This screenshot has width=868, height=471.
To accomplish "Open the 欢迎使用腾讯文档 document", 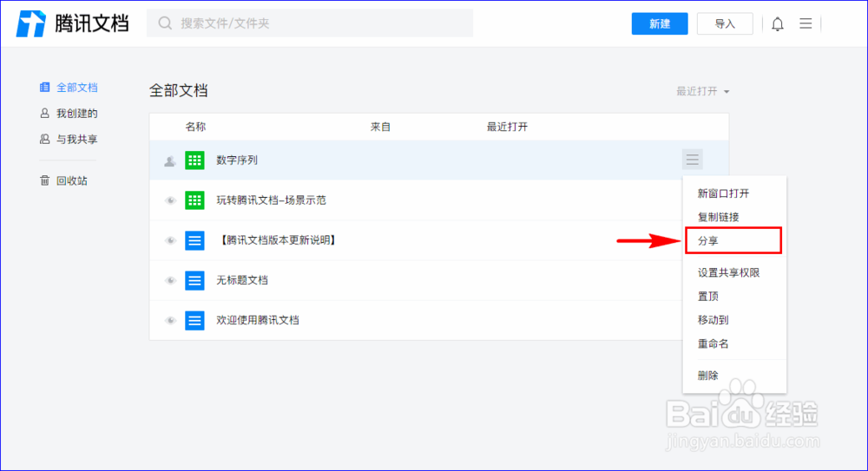I will point(258,320).
